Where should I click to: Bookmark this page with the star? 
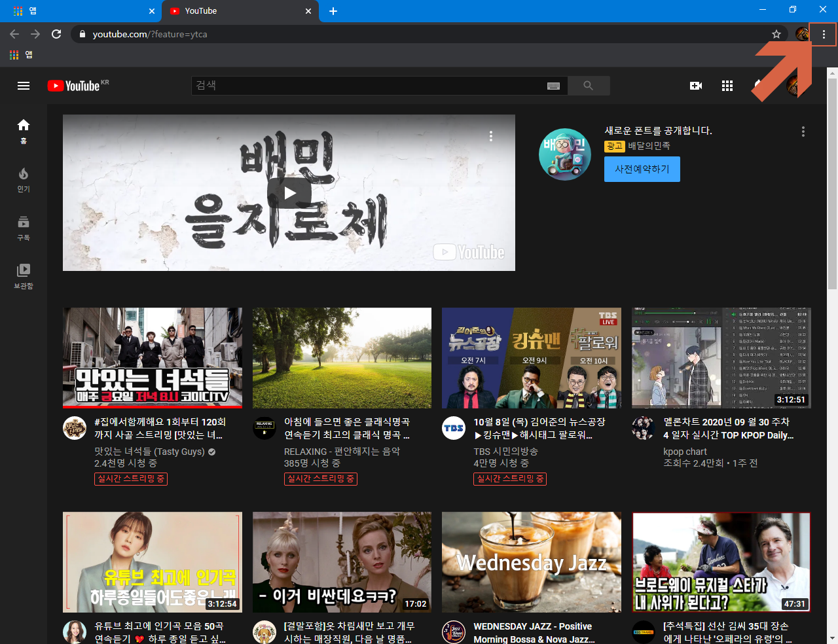(776, 34)
